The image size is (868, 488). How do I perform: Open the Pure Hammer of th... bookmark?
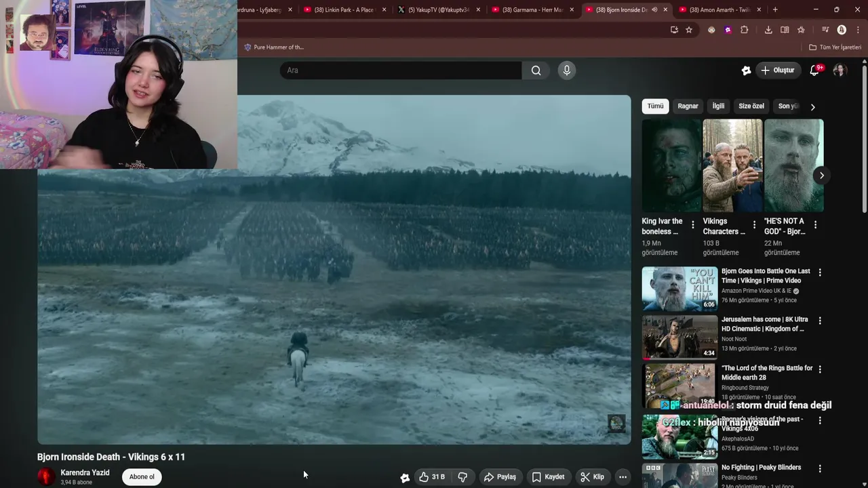[274, 47]
